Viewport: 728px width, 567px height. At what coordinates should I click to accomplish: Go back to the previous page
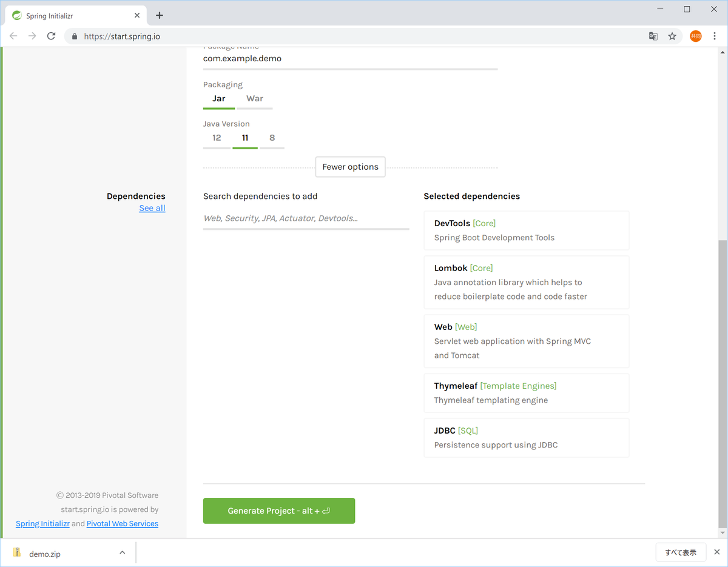click(x=13, y=36)
